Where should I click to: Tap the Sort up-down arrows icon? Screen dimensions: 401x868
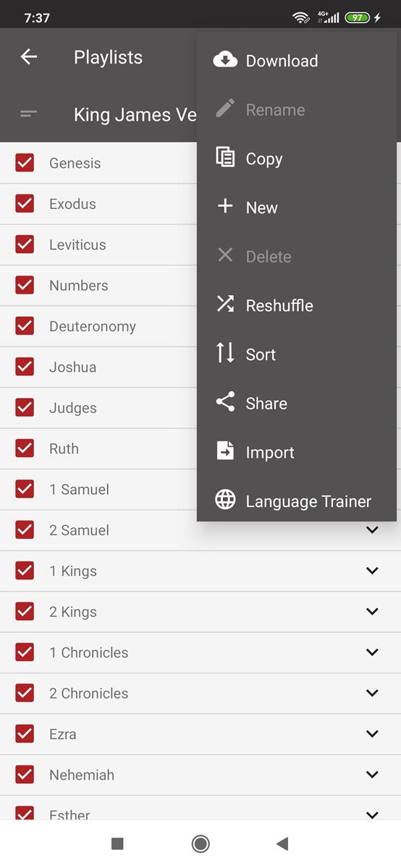[225, 354]
